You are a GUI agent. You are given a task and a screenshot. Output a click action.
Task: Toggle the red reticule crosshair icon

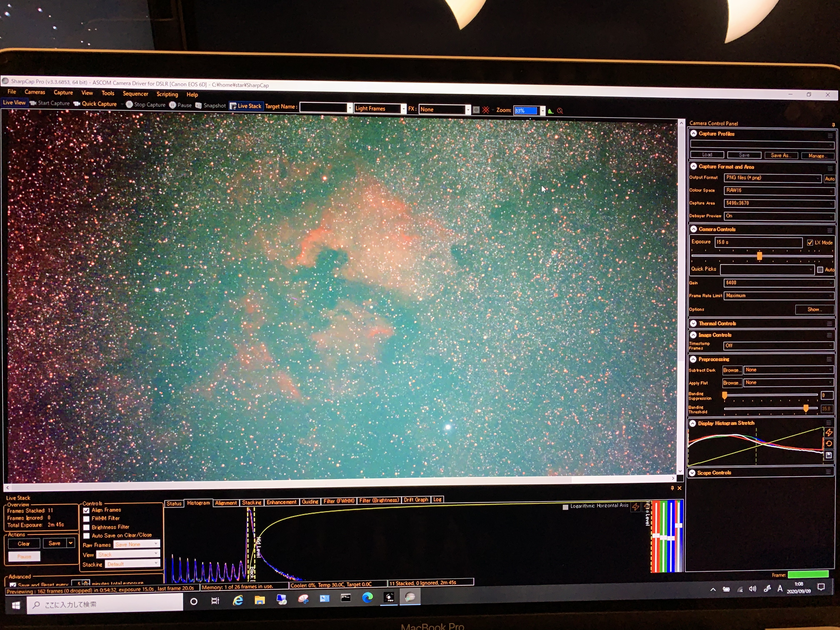[486, 110]
